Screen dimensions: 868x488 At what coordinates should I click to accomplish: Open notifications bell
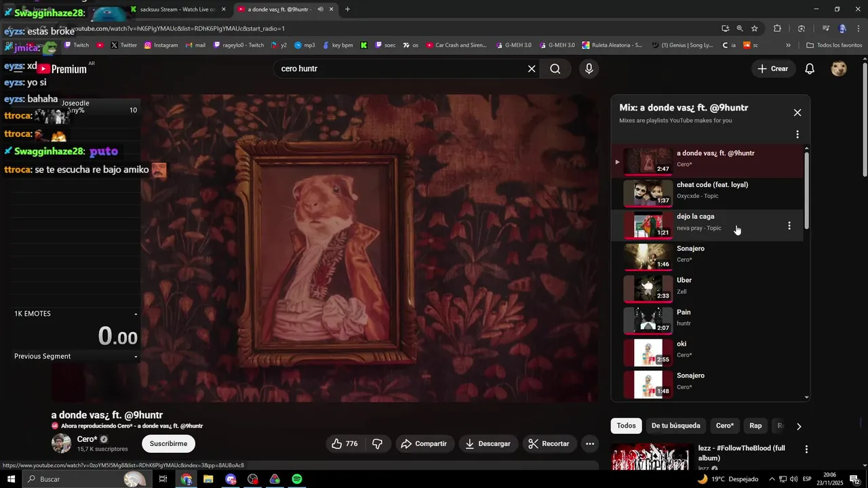[810, 68]
